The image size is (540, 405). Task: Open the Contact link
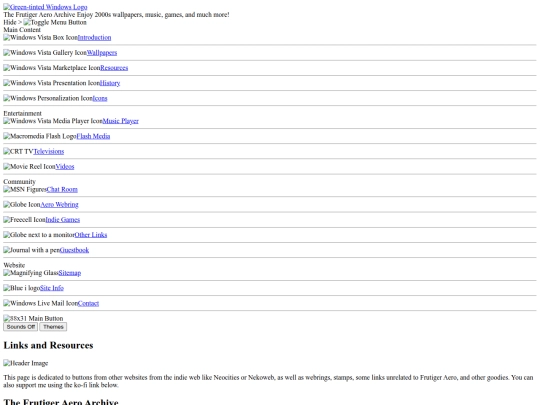pyautogui.click(x=88, y=303)
